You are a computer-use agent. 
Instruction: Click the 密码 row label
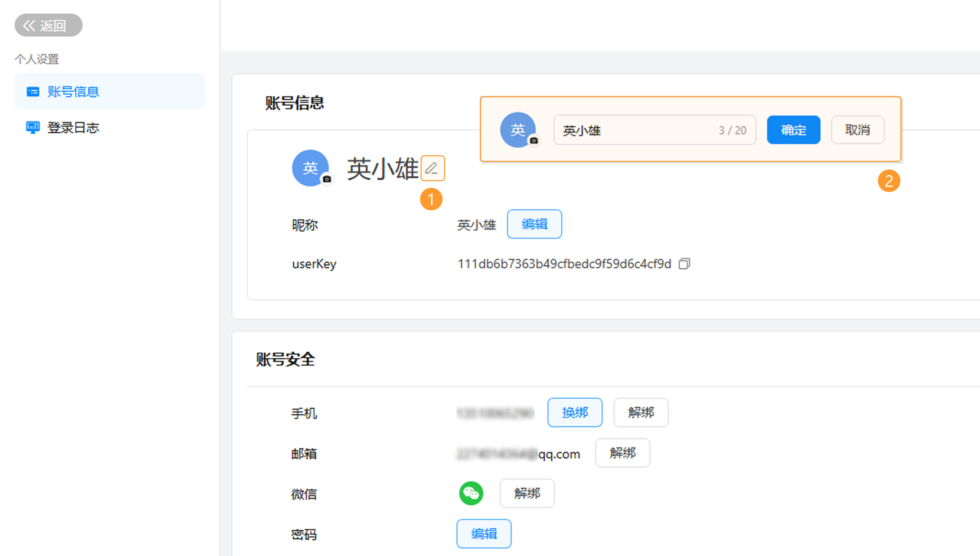(304, 535)
